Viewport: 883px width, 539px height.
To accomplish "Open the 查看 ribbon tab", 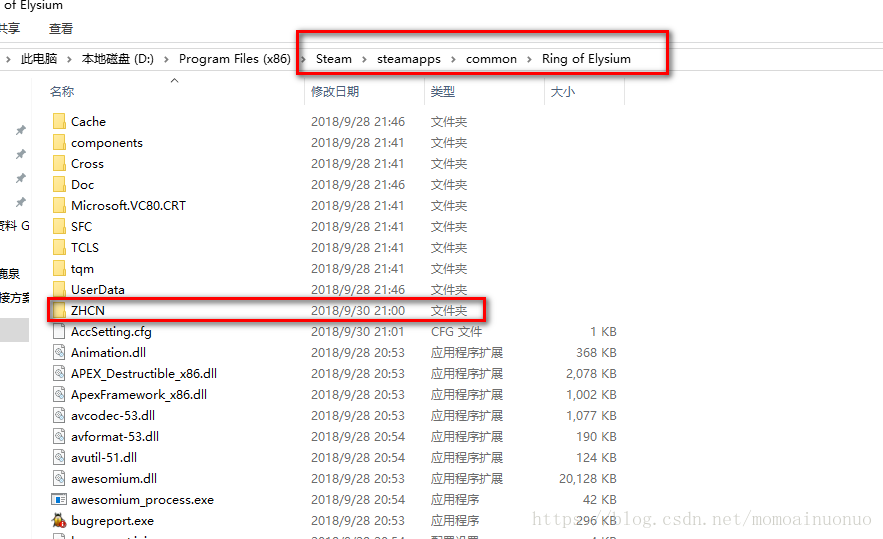I will coord(61,28).
